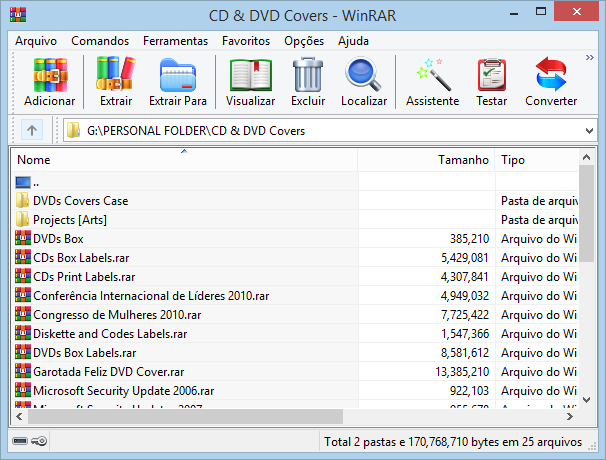Select CDs Print Labels.rar archive icon

23,276
